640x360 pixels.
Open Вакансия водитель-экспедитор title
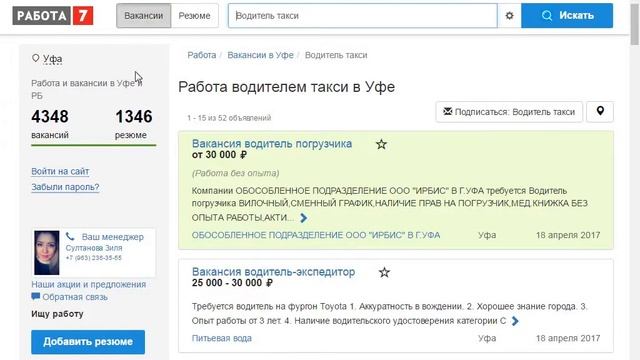(273, 272)
